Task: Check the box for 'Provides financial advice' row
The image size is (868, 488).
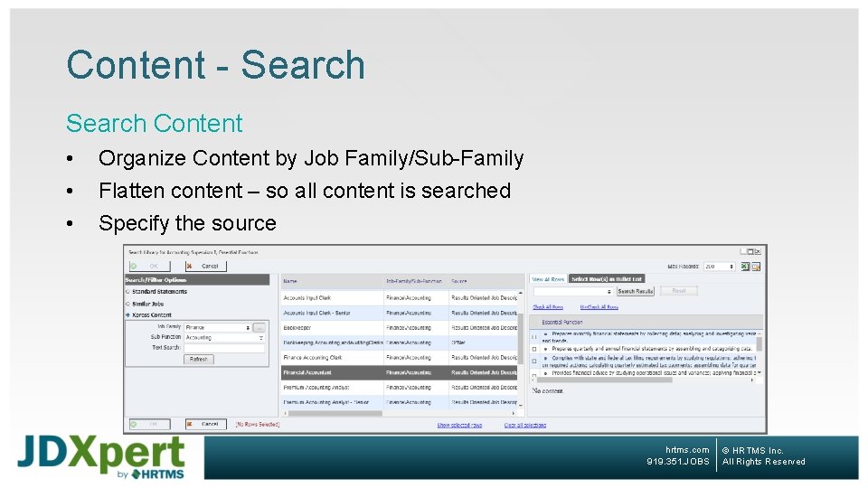Action: coord(534,374)
